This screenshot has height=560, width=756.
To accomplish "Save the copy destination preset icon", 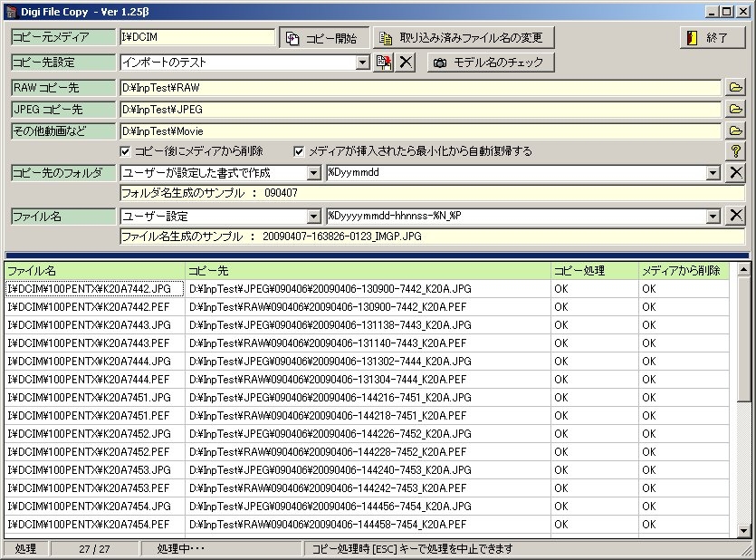I will [x=385, y=63].
